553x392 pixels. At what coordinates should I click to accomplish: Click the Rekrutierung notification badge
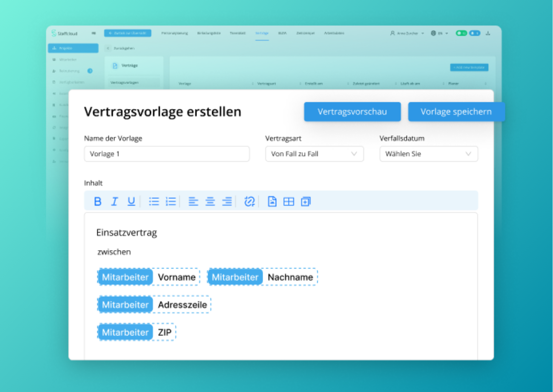tap(90, 71)
